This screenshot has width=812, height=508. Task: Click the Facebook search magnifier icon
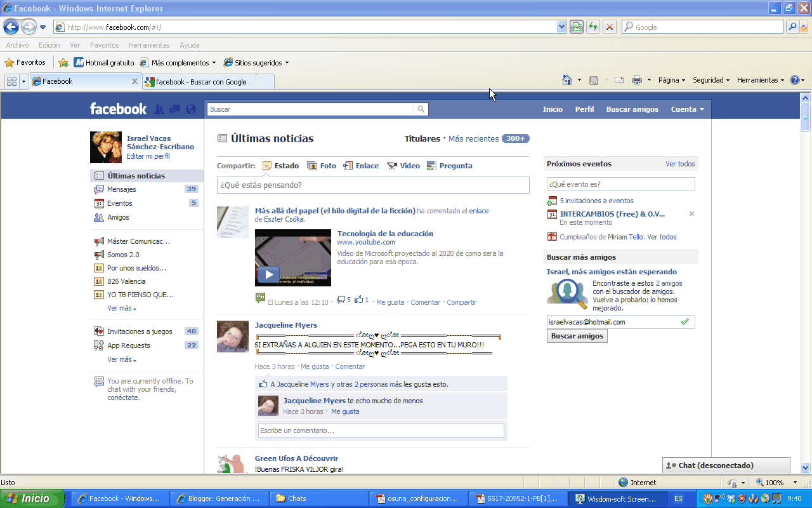(x=421, y=109)
